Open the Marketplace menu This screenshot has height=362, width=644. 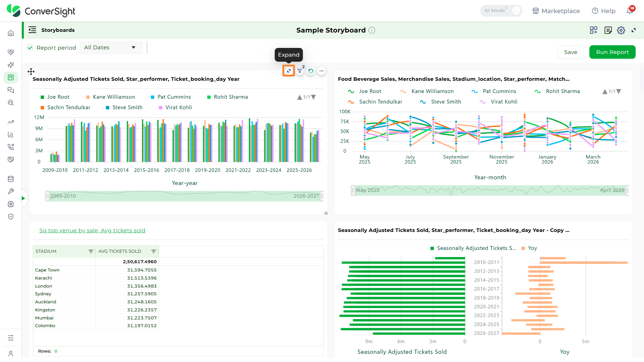pos(556,11)
